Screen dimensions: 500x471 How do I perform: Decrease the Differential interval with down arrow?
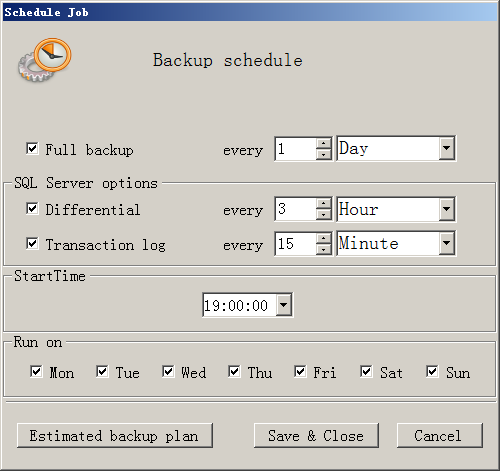pos(323,215)
